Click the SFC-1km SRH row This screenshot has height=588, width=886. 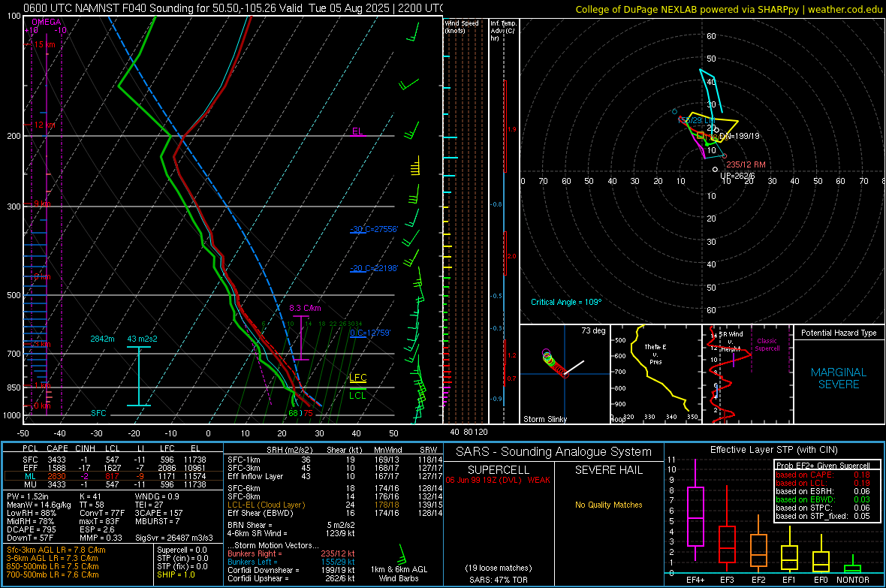(x=335, y=460)
